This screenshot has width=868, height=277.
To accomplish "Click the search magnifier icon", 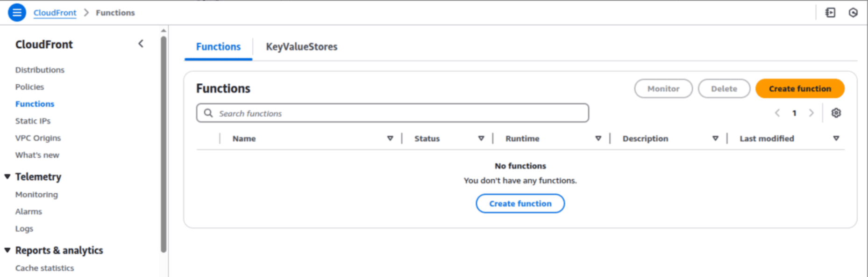I will [x=208, y=113].
